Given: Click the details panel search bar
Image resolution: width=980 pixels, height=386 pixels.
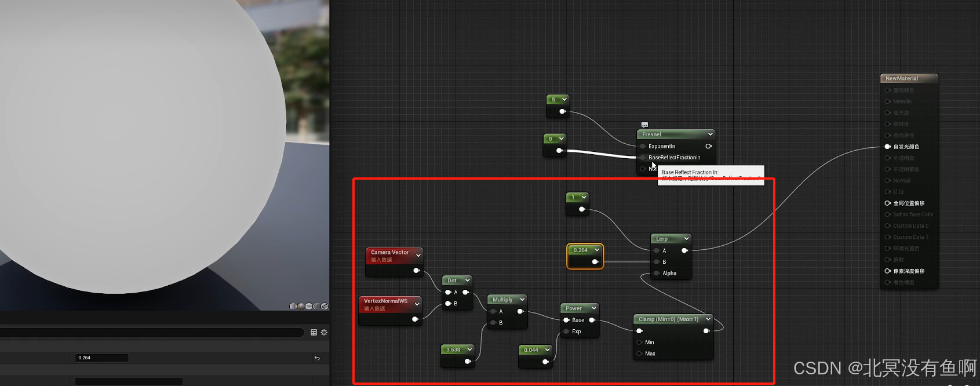Looking at the screenshot, I should [152, 333].
